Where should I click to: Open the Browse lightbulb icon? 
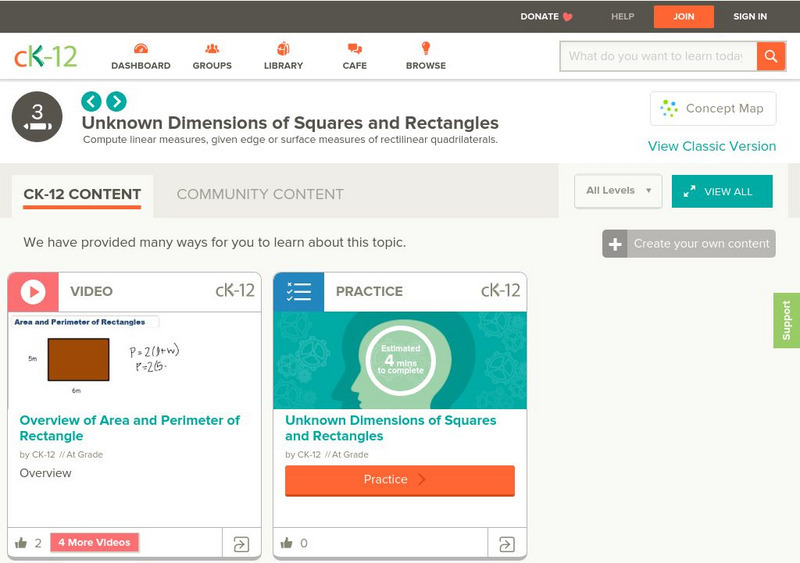(x=425, y=49)
